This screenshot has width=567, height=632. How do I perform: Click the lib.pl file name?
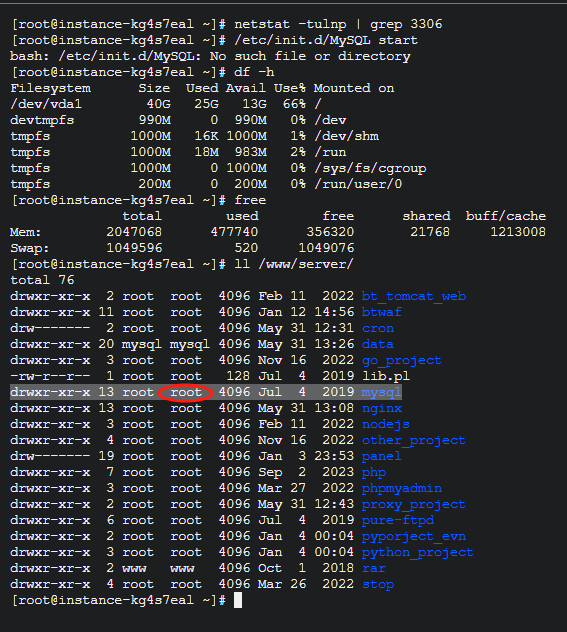(x=386, y=376)
